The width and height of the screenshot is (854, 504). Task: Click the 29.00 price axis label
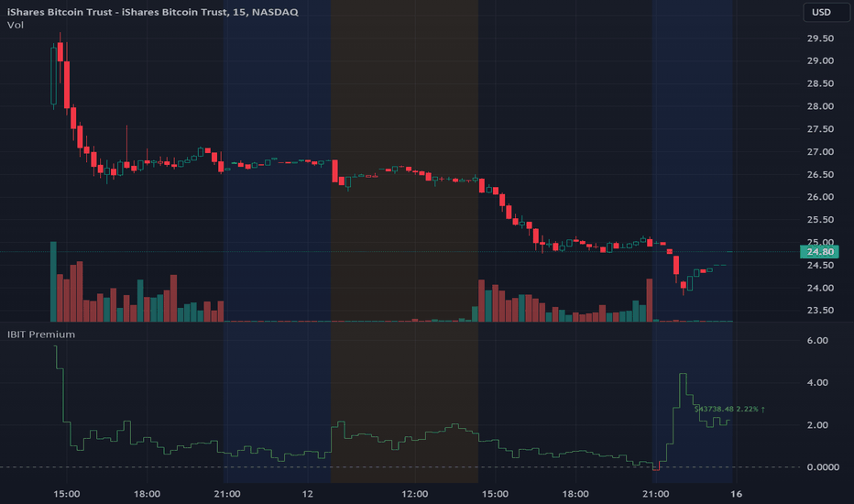point(820,60)
